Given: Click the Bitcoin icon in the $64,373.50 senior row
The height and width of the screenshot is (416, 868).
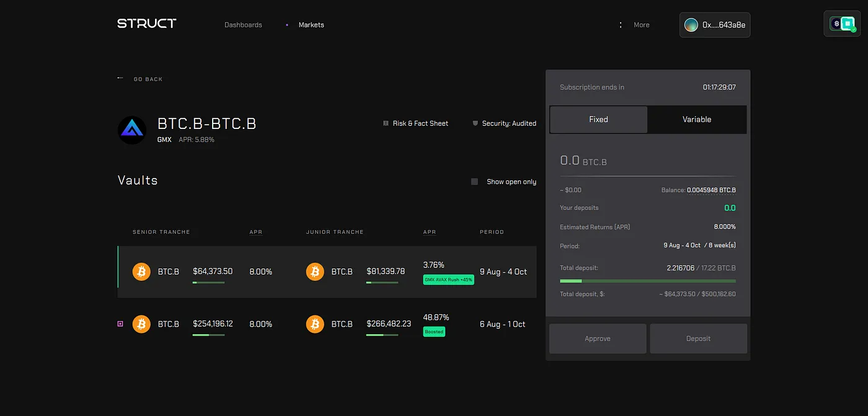Looking at the screenshot, I should (x=141, y=272).
